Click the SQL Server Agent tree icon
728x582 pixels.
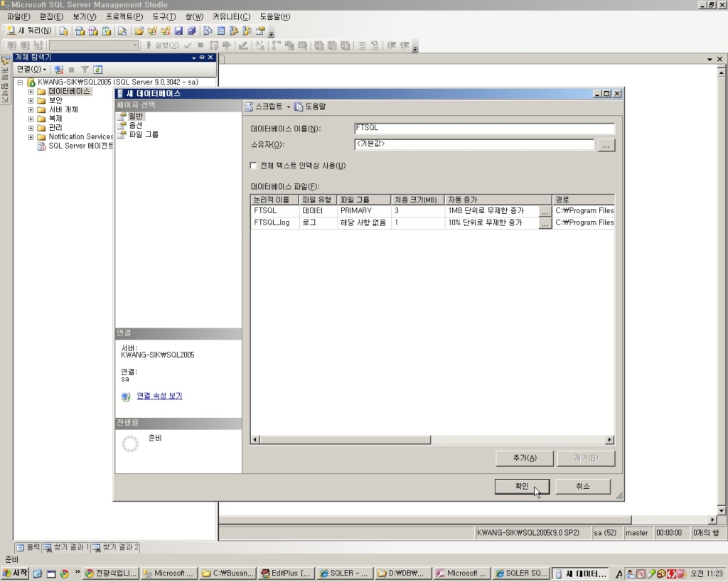(x=41, y=146)
